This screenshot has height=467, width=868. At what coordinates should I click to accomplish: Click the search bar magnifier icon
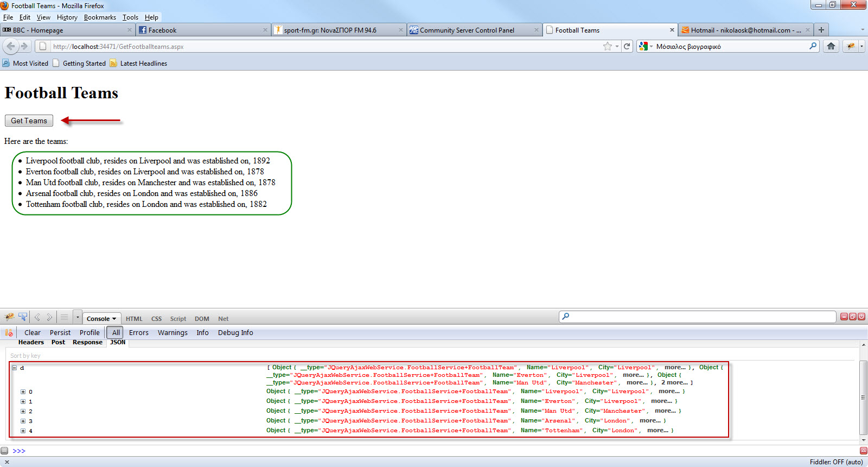coord(813,46)
